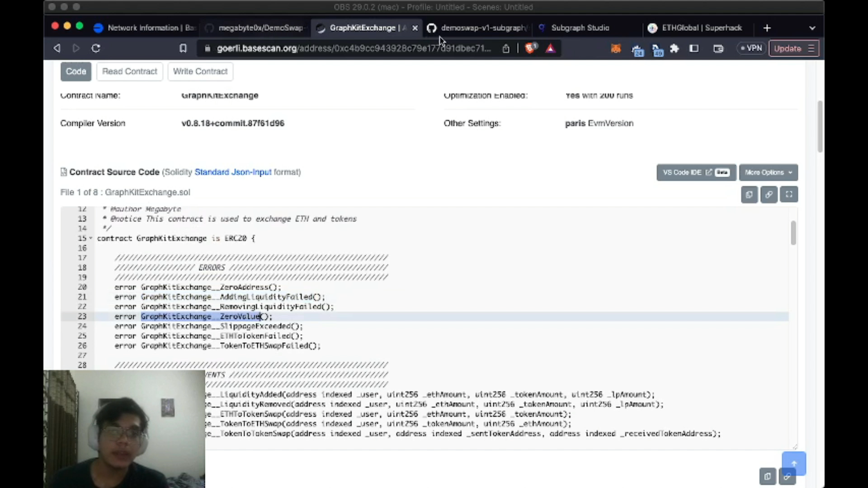Open a new browser tab with the plus
Image resolution: width=868 pixels, height=488 pixels.
tap(767, 28)
